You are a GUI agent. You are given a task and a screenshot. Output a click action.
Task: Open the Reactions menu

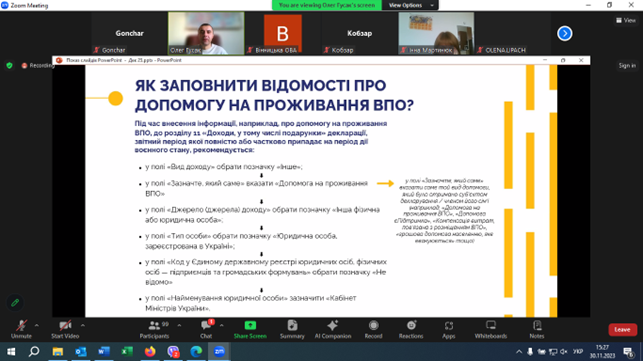tap(411, 329)
